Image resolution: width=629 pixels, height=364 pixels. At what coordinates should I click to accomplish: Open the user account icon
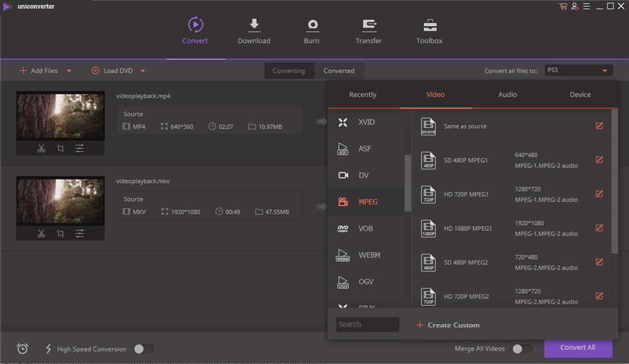[575, 6]
